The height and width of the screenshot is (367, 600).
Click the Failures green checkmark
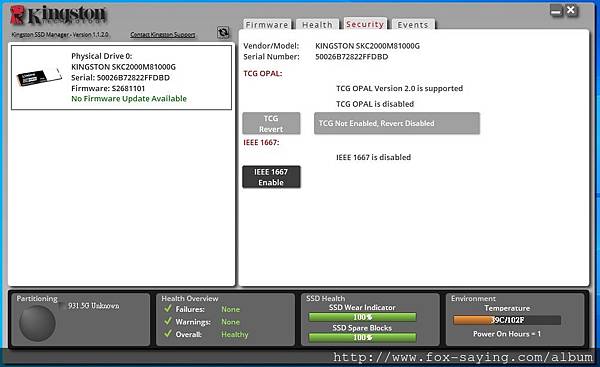coord(168,308)
